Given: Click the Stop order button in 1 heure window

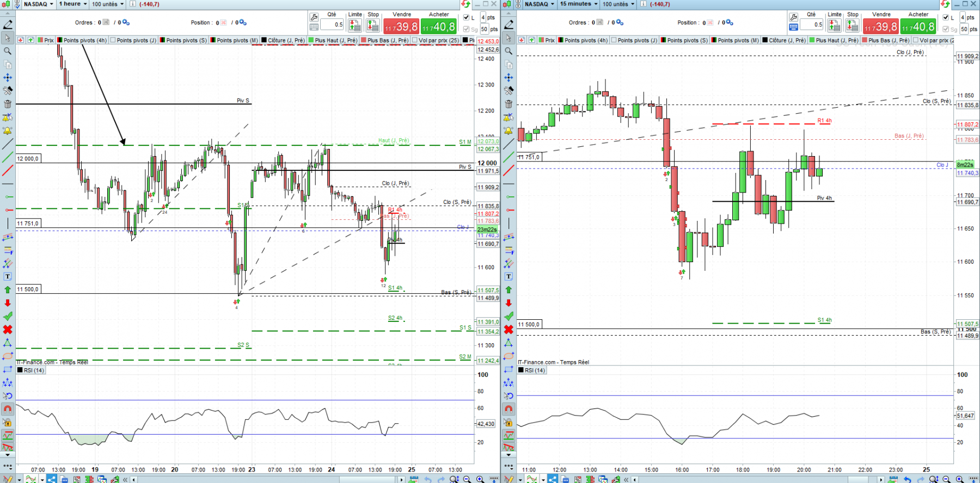Looking at the screenshot, I should [x=373, y=25].
